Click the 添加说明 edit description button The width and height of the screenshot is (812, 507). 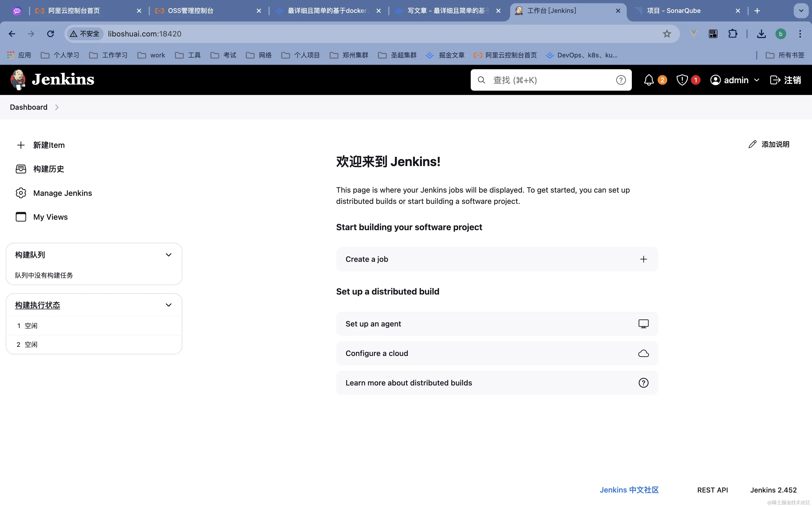(x=769, y=145)
